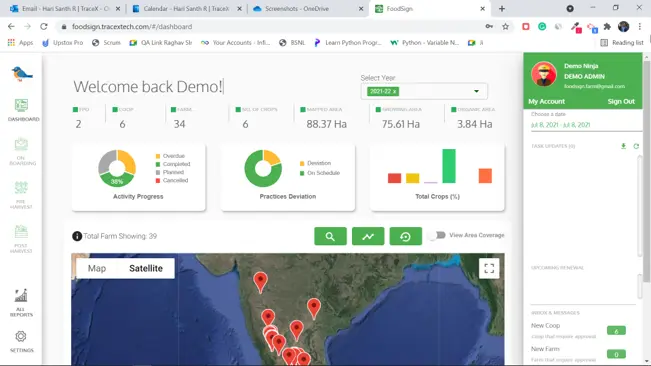
Task: Click the red bar in Total Crops chart
Action: 394,178
